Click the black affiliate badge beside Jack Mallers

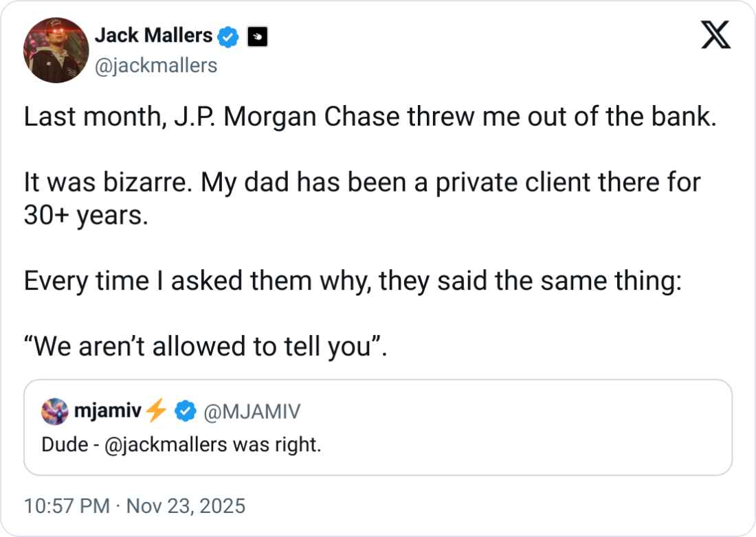click(256, 37)
